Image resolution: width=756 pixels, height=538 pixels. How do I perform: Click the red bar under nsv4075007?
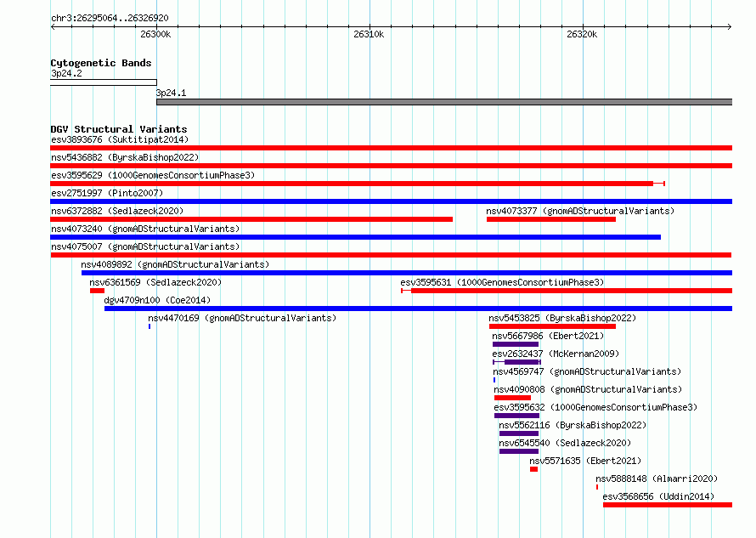tap(391, 255)
